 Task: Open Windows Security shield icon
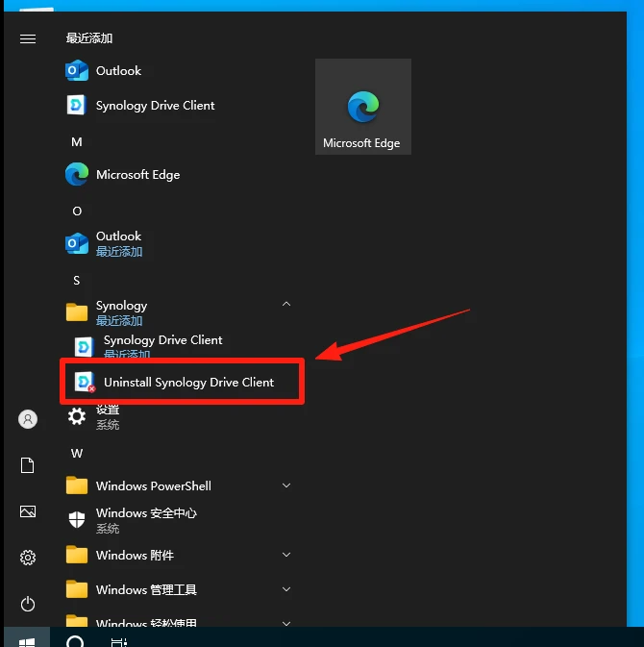(77, 520)
